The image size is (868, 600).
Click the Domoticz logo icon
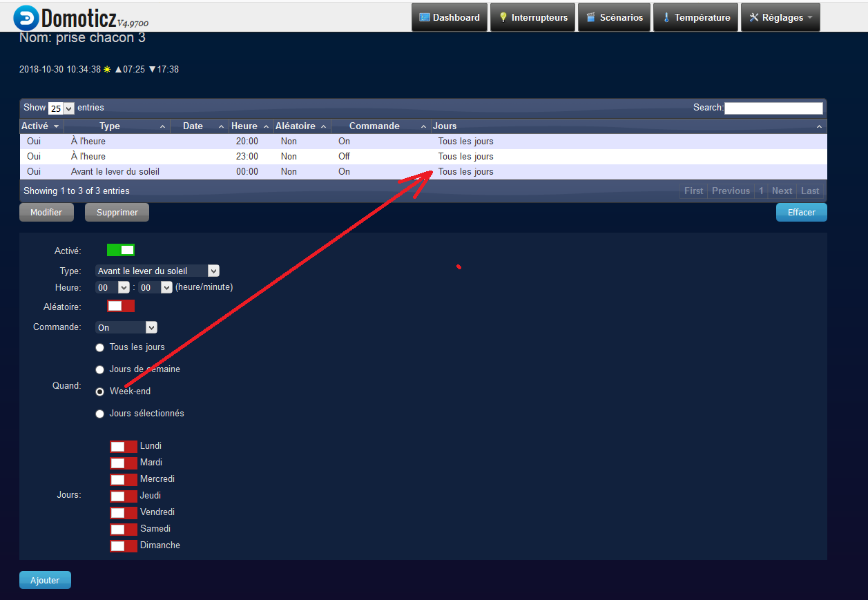point(26,18)
